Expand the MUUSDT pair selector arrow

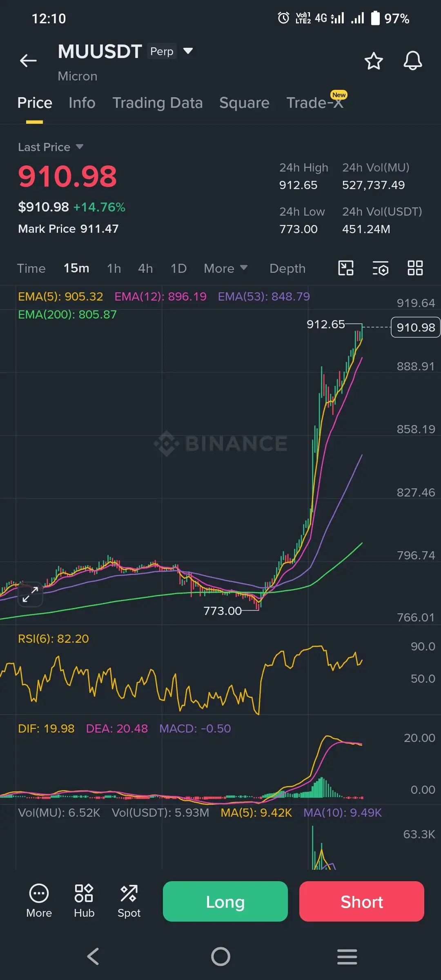pyautogui.click(x=188, y=51)
